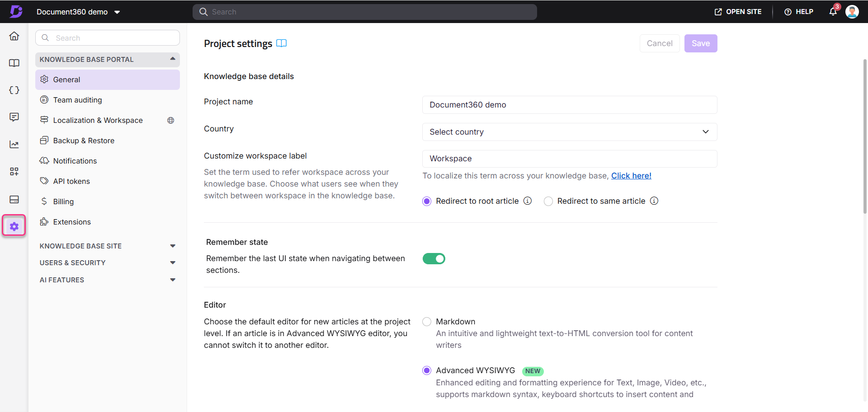
Task: Toggle the Remember state switch
Action: (434, 258)
